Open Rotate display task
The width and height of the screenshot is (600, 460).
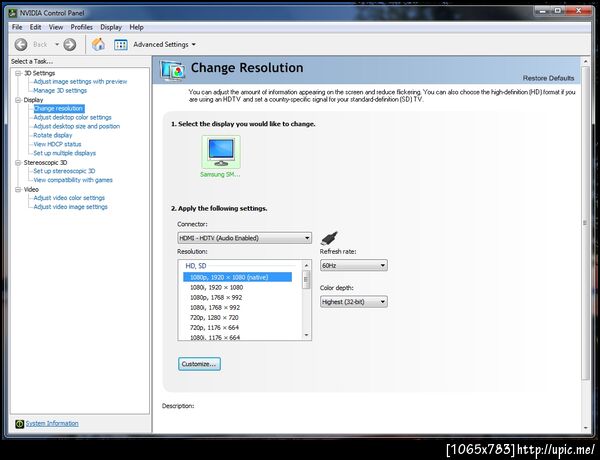tap(52, 135)
